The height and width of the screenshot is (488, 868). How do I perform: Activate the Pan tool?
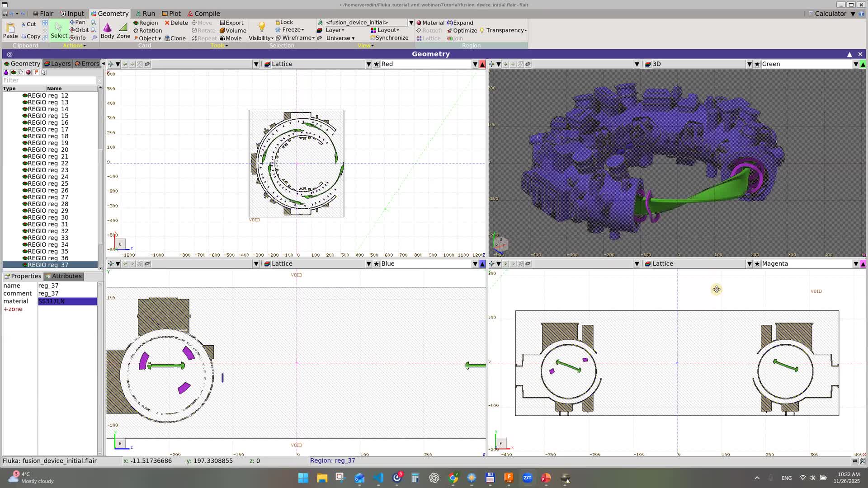(x=77, y=22)
